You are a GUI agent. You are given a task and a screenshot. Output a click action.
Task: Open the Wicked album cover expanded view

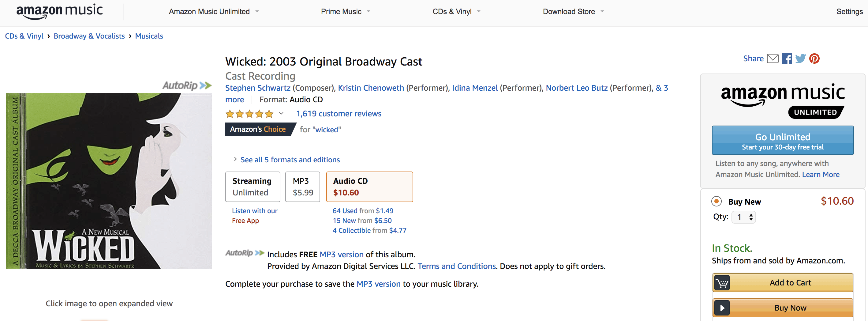click(109, 181)
